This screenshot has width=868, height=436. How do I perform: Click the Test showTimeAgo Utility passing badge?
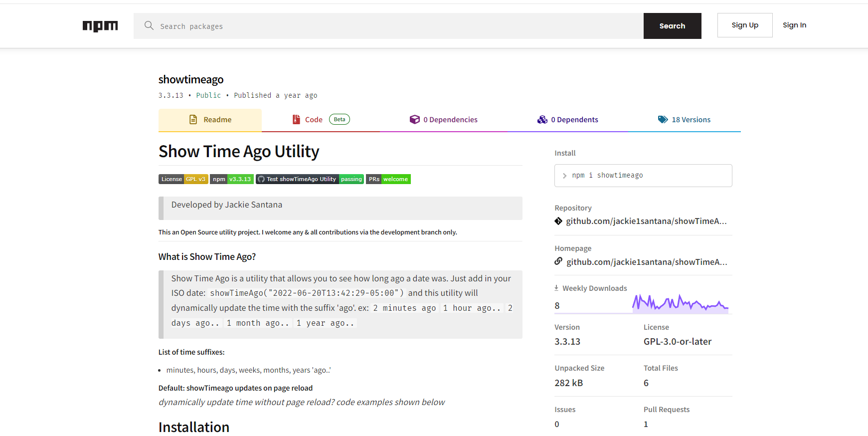(x=310, y=179)
